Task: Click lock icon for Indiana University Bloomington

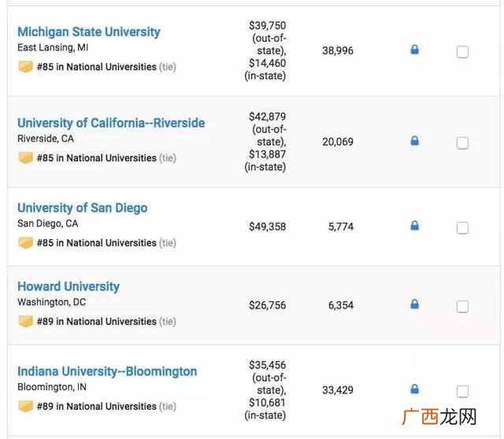Action: pos(415,389)
